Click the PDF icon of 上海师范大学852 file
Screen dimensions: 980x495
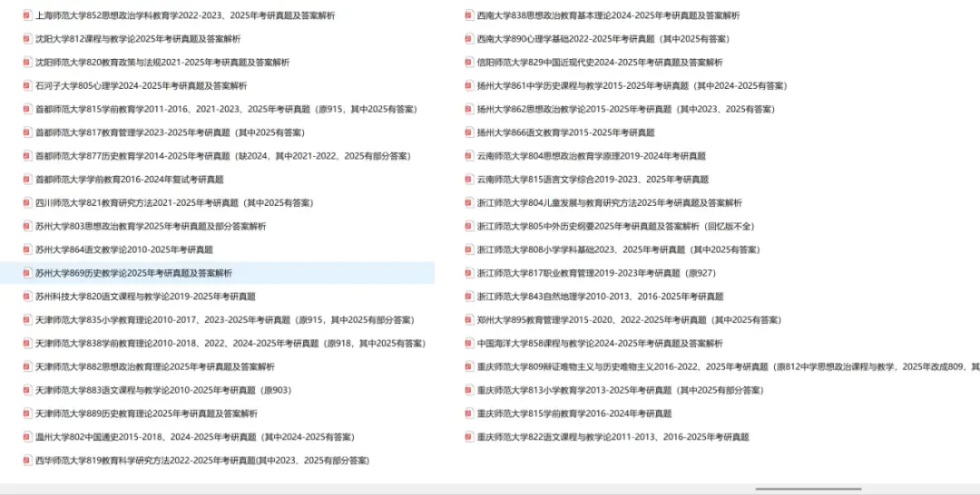27,15
